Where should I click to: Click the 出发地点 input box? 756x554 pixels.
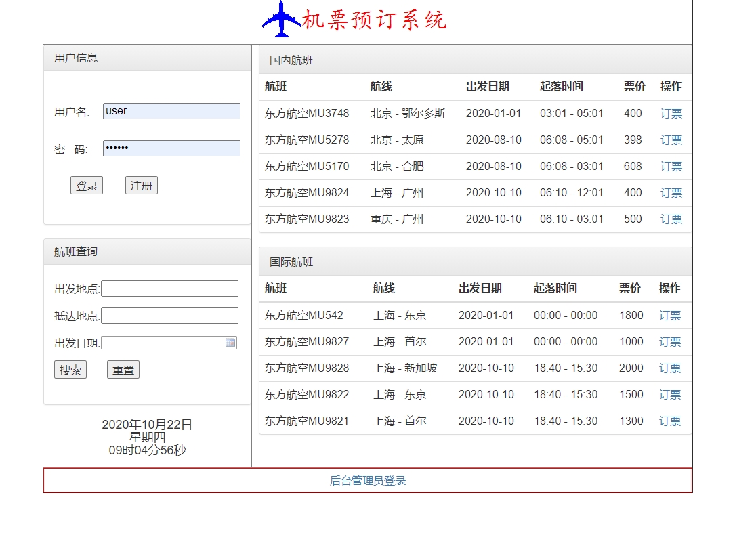(x=169, y=288)
